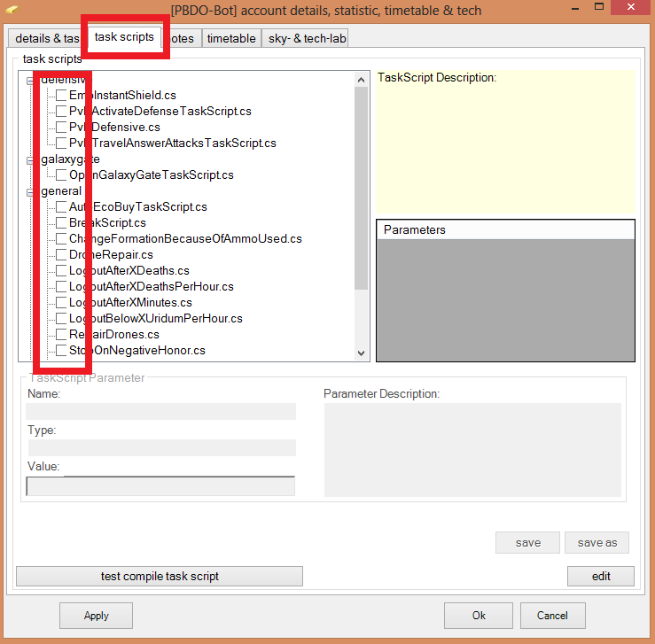
Task: Collapse the galaxygate tree group
Action: tap(31, 159)
